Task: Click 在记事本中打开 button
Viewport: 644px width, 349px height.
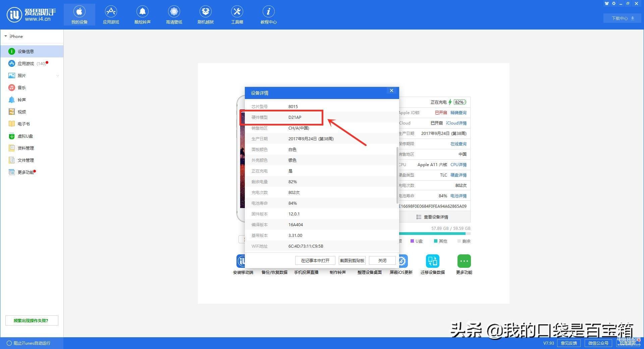Action: coord(315,260)
